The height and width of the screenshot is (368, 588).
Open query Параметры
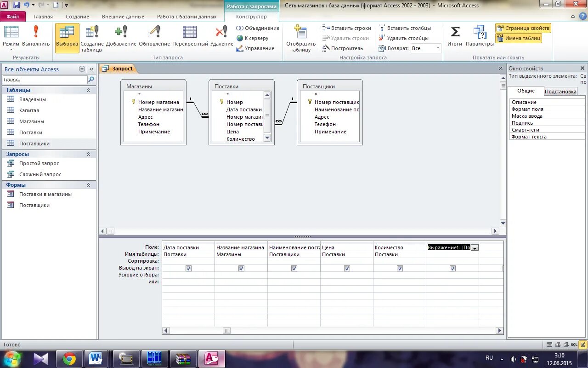click(x=480, y=37)
